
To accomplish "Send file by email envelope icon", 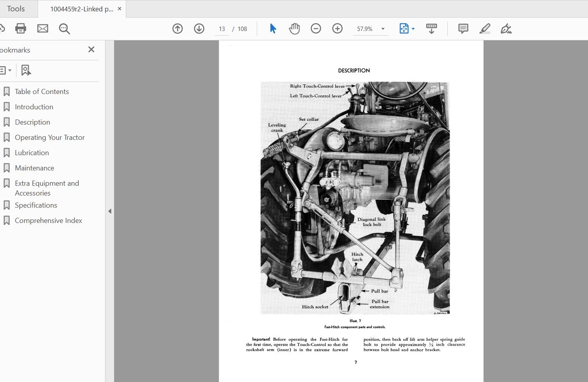I will click(x=43, y=29).
